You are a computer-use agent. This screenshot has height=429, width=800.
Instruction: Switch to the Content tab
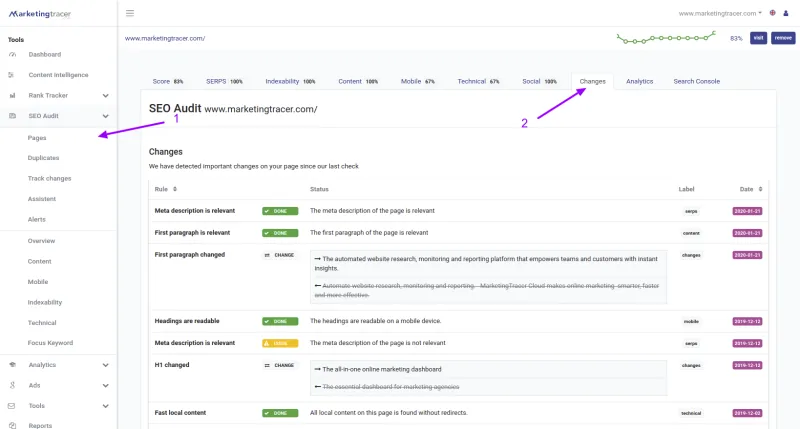(358, 81)
